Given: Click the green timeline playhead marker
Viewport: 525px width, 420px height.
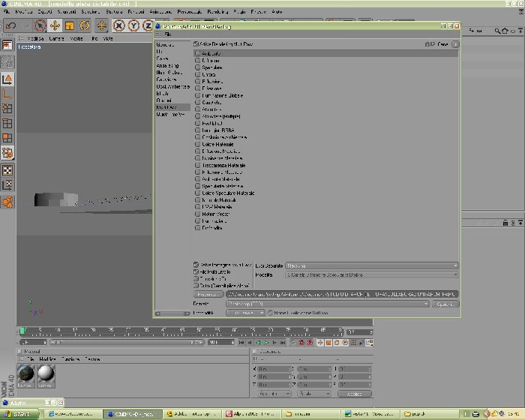Looking at the screenshot, I should (22, 331).
